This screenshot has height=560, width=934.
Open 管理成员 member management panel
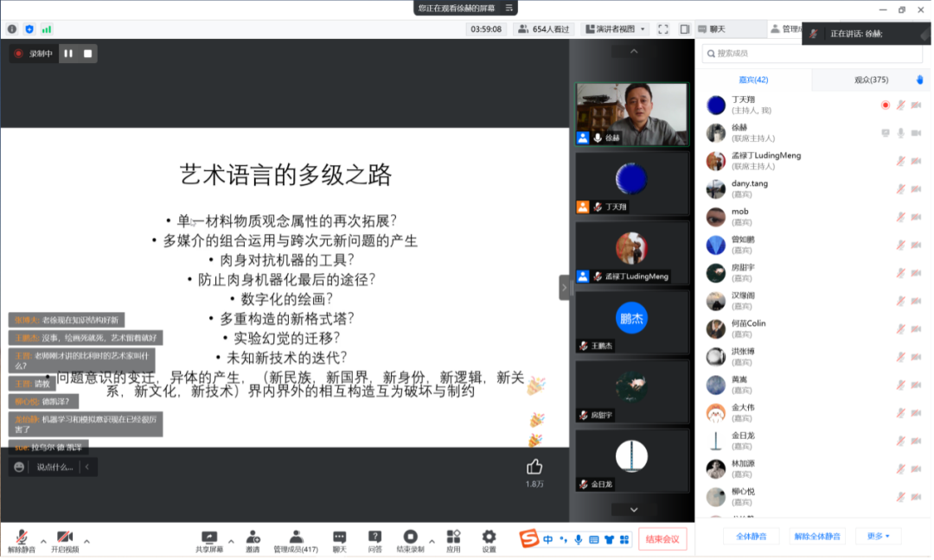coord(295,538)
